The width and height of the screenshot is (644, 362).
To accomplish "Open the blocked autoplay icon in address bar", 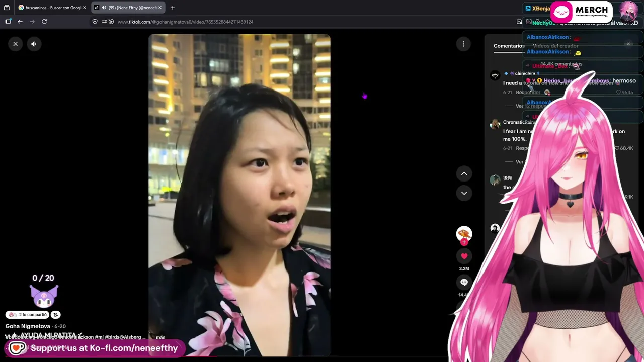I will pyautogui.click(x=111, y=22).
